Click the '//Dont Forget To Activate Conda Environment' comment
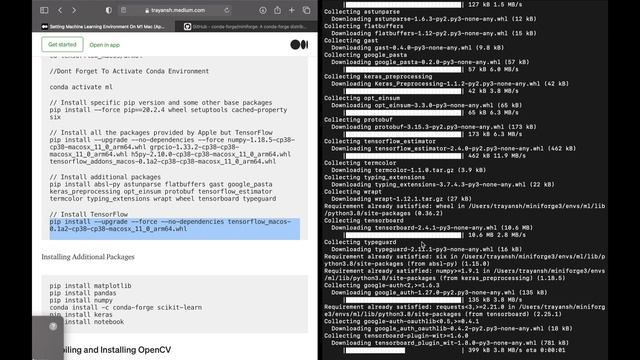640x360 pixels. pos(129,71)
